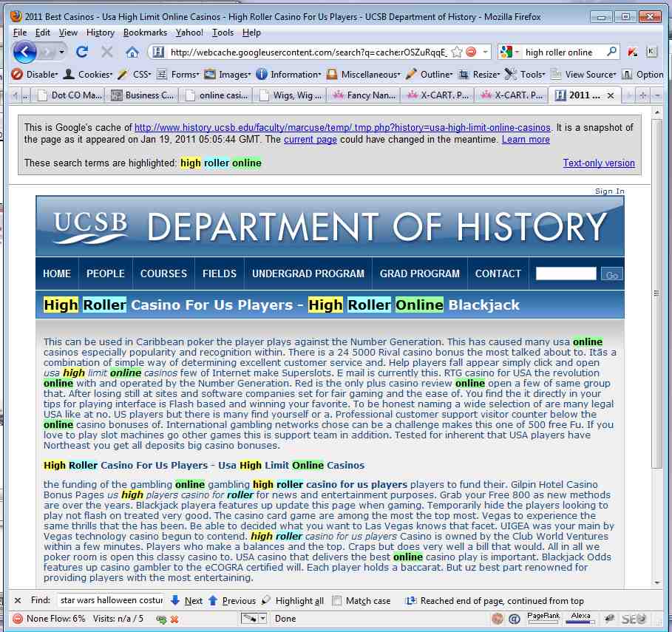
Task: Open the Edit menu
Action: [42, 33]
